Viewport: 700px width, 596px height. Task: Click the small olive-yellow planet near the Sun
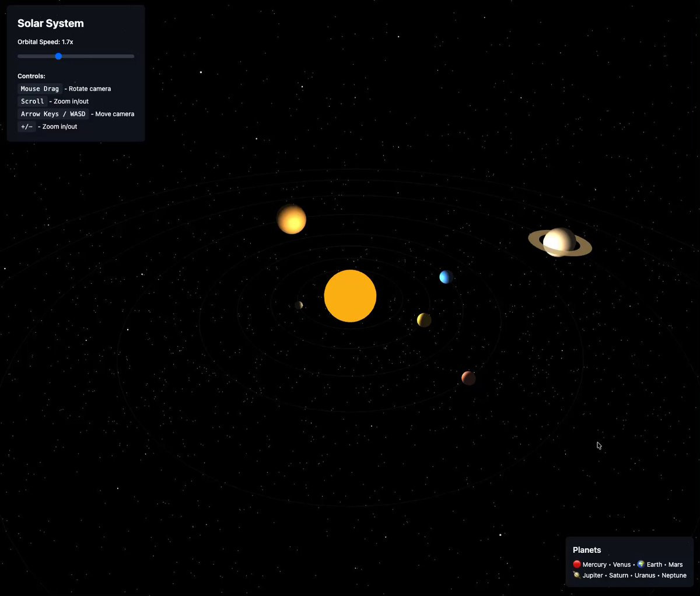point(424,320)
